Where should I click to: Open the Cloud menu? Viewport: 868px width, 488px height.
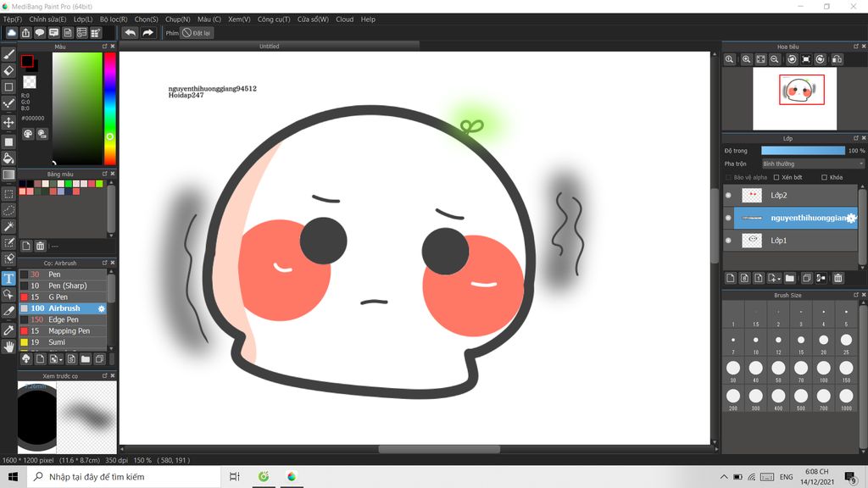(344, 19)
